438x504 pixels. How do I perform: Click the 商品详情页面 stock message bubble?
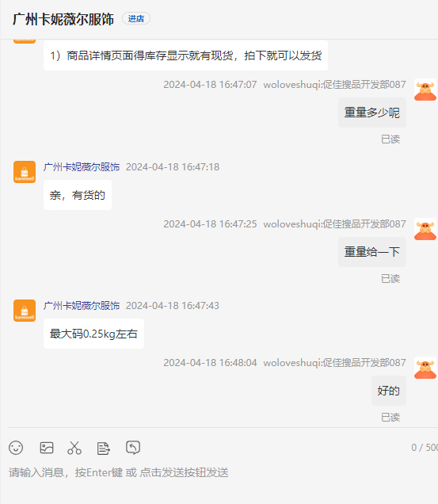tap(186, 55)
